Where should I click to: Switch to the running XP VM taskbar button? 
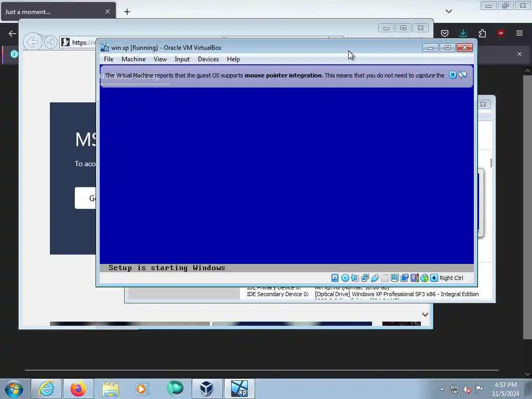(x=239, y=389)
